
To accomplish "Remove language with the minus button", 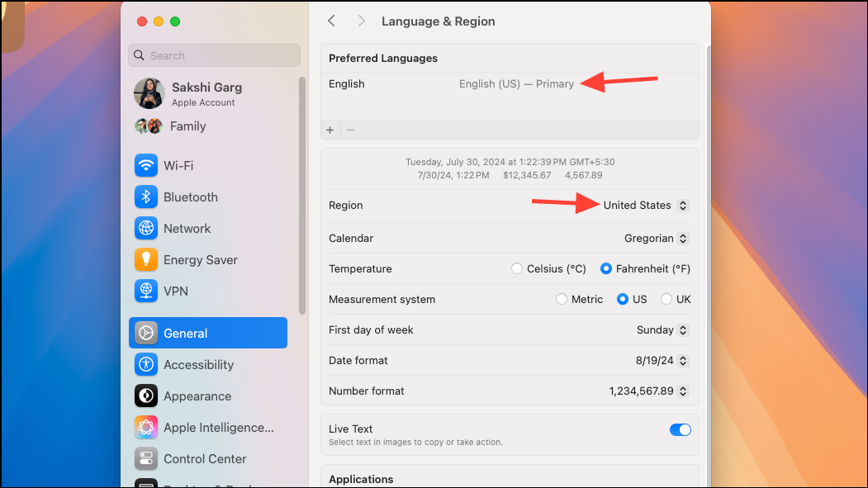I will 350,130.
